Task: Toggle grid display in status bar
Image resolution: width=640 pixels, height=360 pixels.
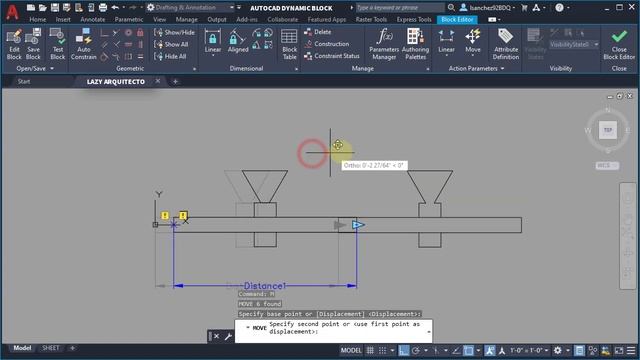Action: pyautogui.click(x=370, y=350)
